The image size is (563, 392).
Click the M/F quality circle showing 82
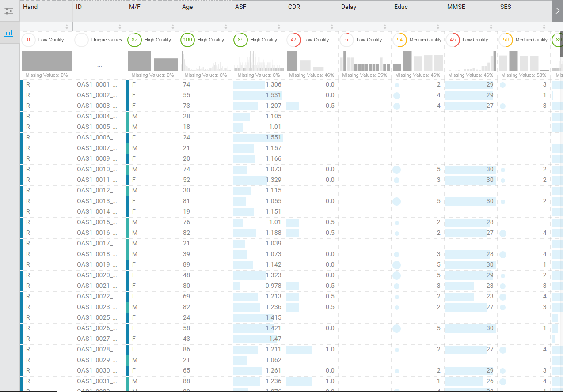tap(134, 40)
